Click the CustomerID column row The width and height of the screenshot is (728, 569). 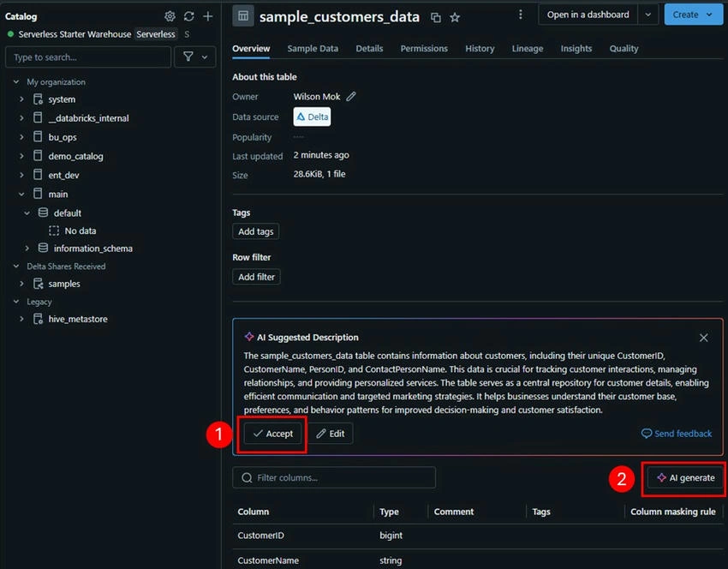tap(478, 536)
